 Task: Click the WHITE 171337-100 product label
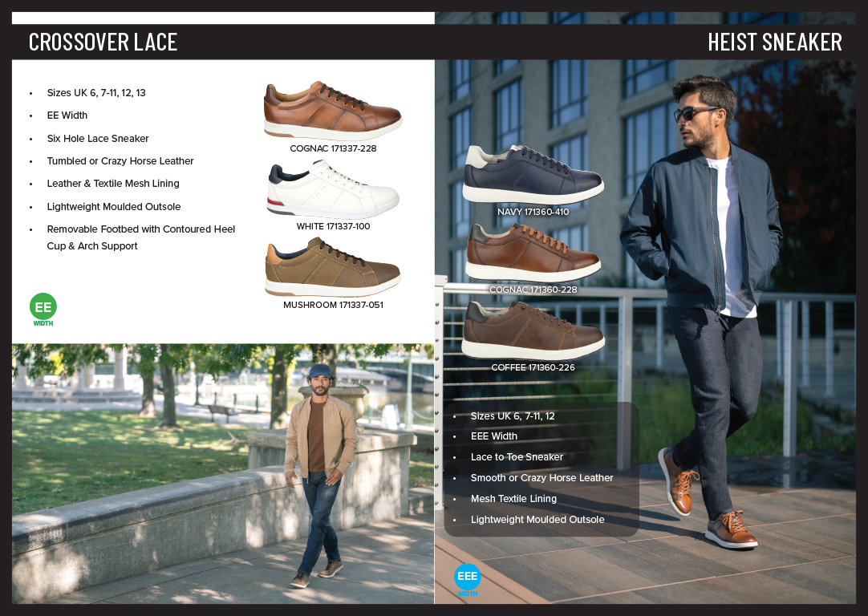coord(333,226)
